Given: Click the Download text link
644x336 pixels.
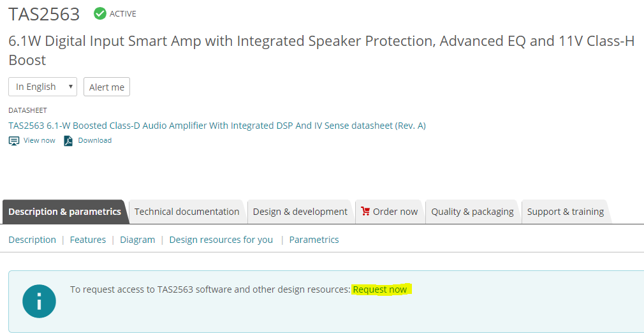Looking at the screenshot, I should [x=94, y=140].
